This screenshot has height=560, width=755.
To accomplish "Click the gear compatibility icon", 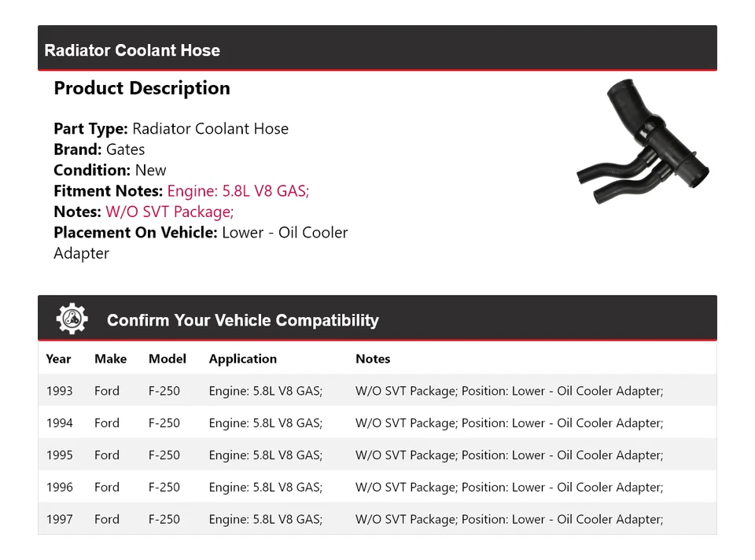I will click(72, 319).
